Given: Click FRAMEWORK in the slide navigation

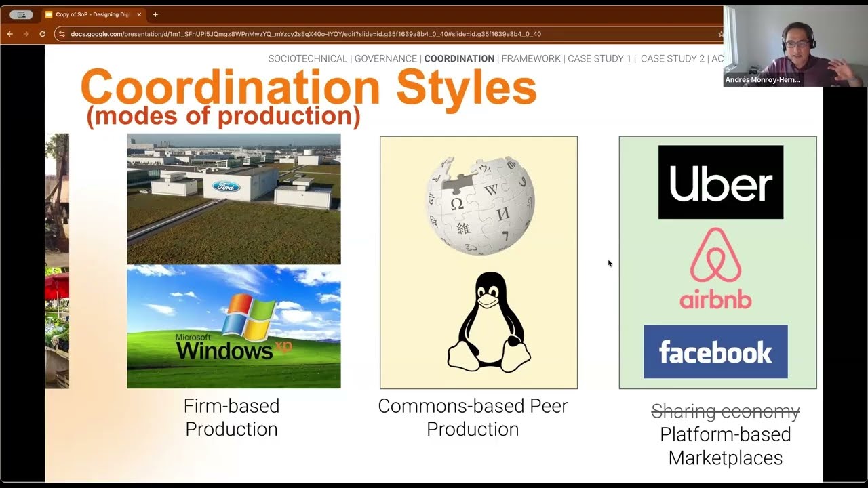Looking at the screenshot, I should 531,59.
